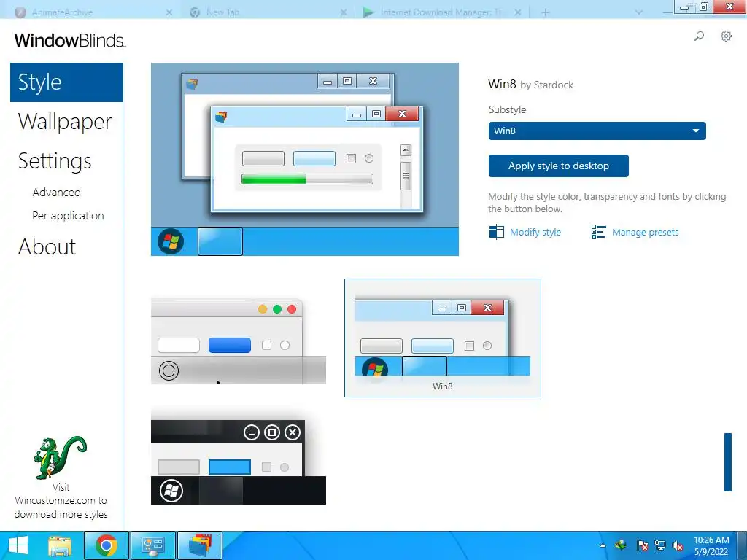Image resolution: width=747 pixels, height=560 pixels.
Task: Switch to the AnimateArchive browser tab
Action: [93, 12]
